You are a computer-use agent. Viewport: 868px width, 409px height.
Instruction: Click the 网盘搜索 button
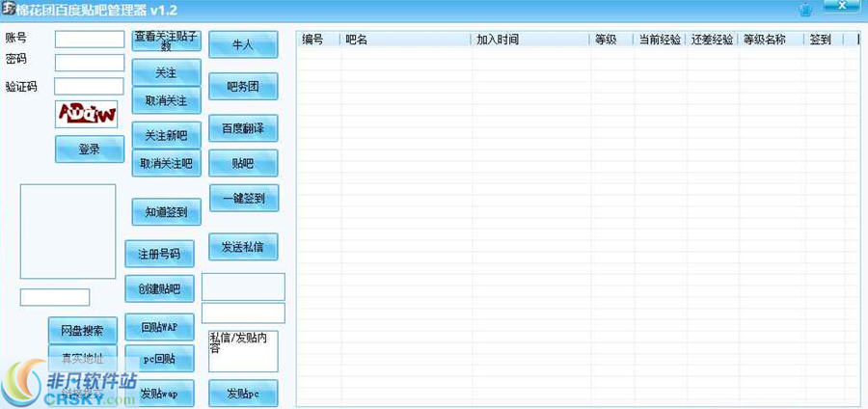click(83, 331)
